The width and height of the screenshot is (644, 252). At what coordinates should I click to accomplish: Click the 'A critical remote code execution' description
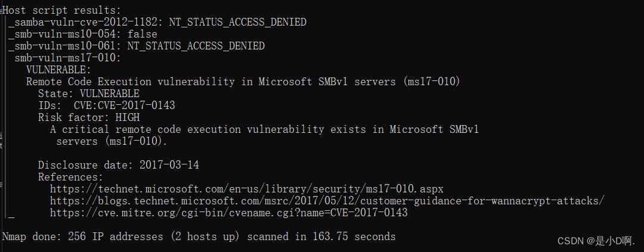click(x=265, y=129)
